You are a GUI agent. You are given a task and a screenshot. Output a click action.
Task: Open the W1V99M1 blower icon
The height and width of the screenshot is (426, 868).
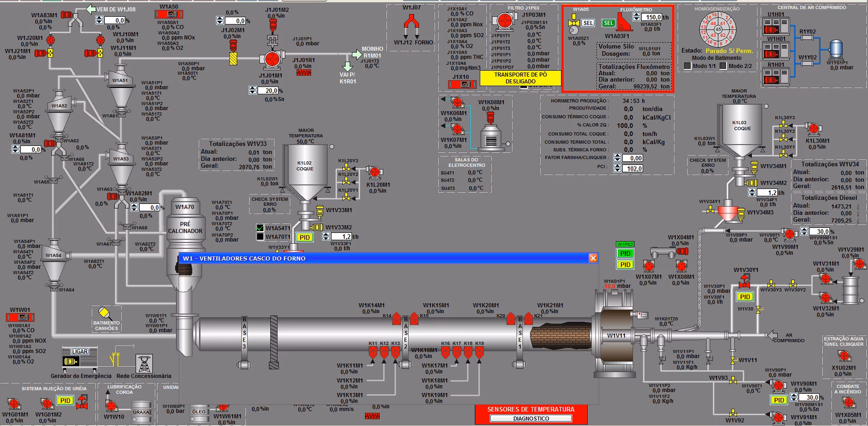[x=790, y=235]
